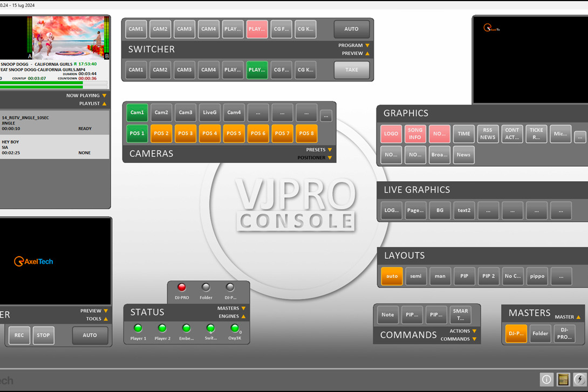Click the Player 2 green status light
This screenshot has height=392, width=588.
162,328
